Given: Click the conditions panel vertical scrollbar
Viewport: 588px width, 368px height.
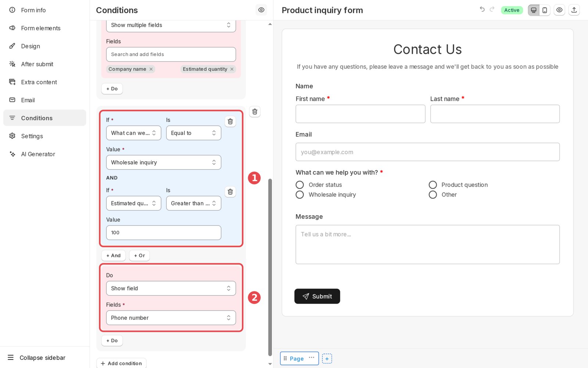Looking at the screenshot, I should pyautogui.click(x=270, y=267).
